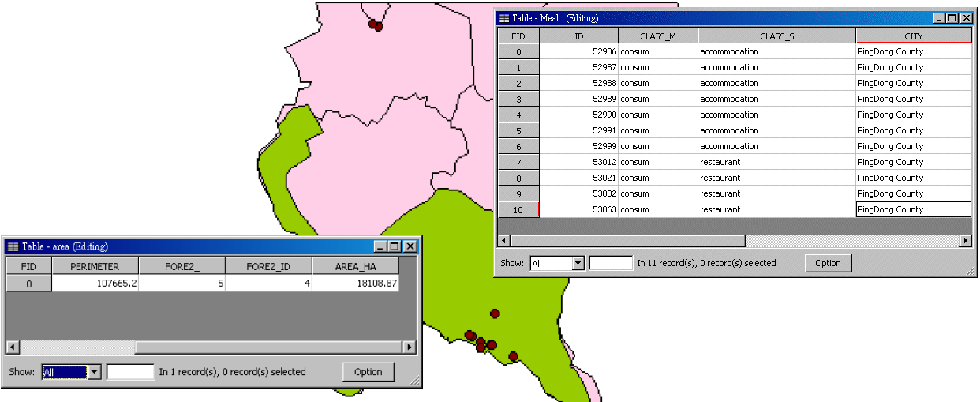Click the CITY column header in the Meal table
The width and height of the screenshot is (980, 402).
(x=914, y=36)
